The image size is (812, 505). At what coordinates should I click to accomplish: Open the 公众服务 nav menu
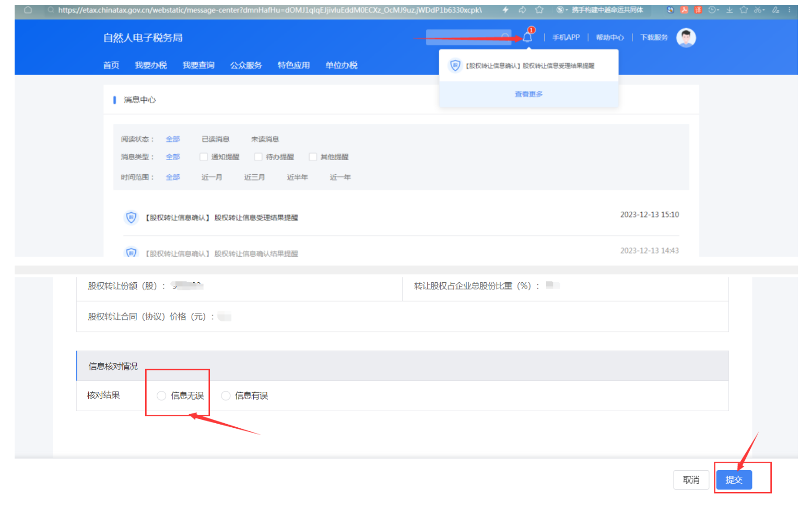point(246,65)
